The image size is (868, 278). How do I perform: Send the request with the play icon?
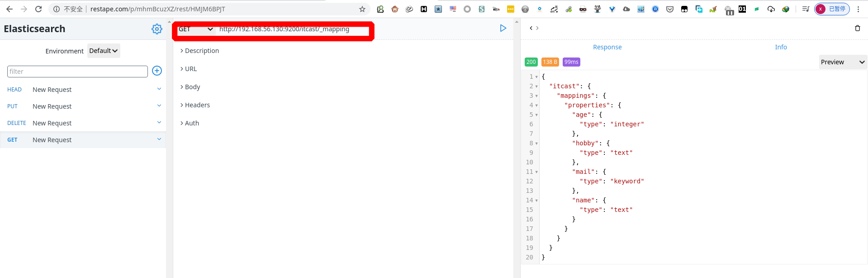pos(503,28)
